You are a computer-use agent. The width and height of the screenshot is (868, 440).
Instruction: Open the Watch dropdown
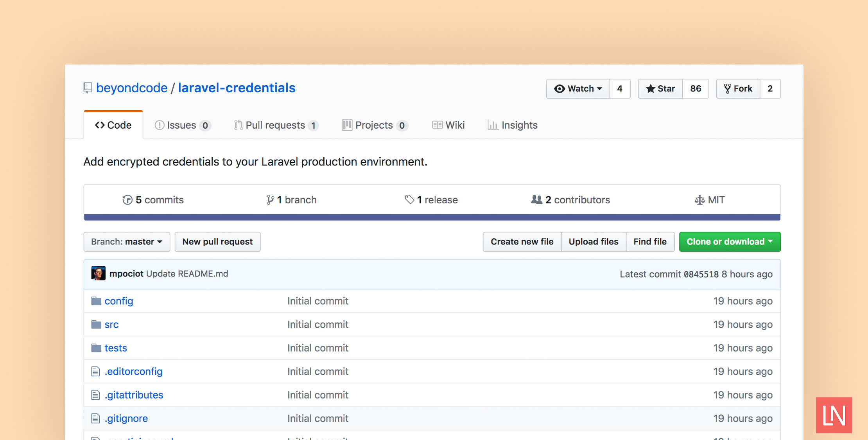[x=578, y=89]
